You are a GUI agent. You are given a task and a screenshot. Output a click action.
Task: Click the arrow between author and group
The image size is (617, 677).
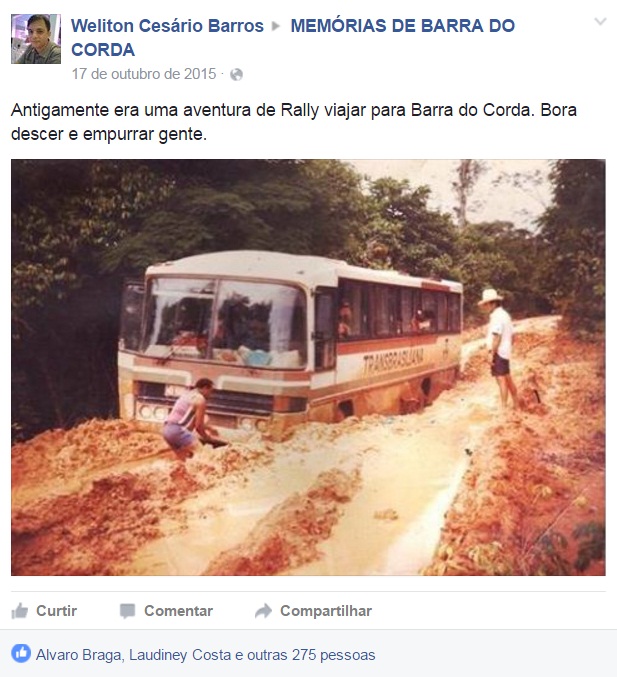pyautogui.click(x=275, y=26)
